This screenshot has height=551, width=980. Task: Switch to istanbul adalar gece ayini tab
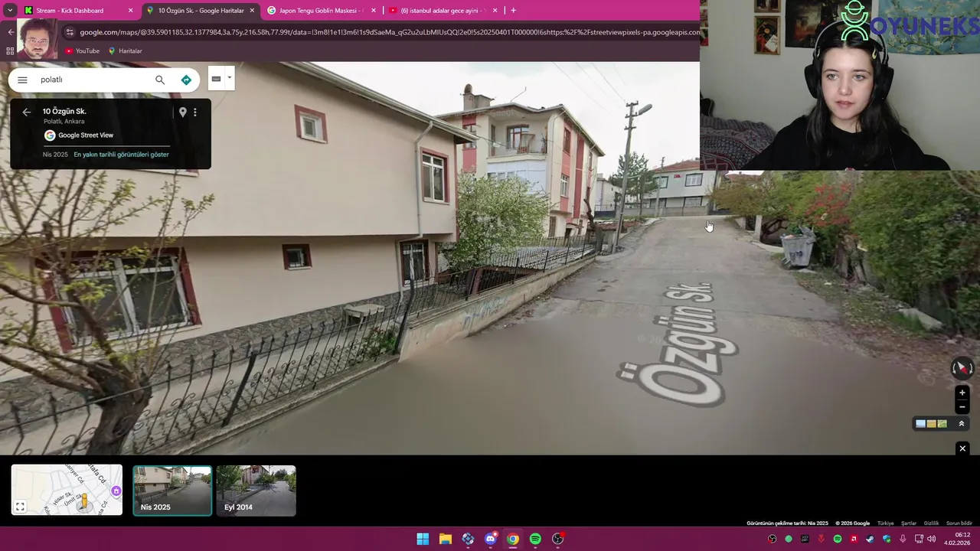[x=443, y=11]
